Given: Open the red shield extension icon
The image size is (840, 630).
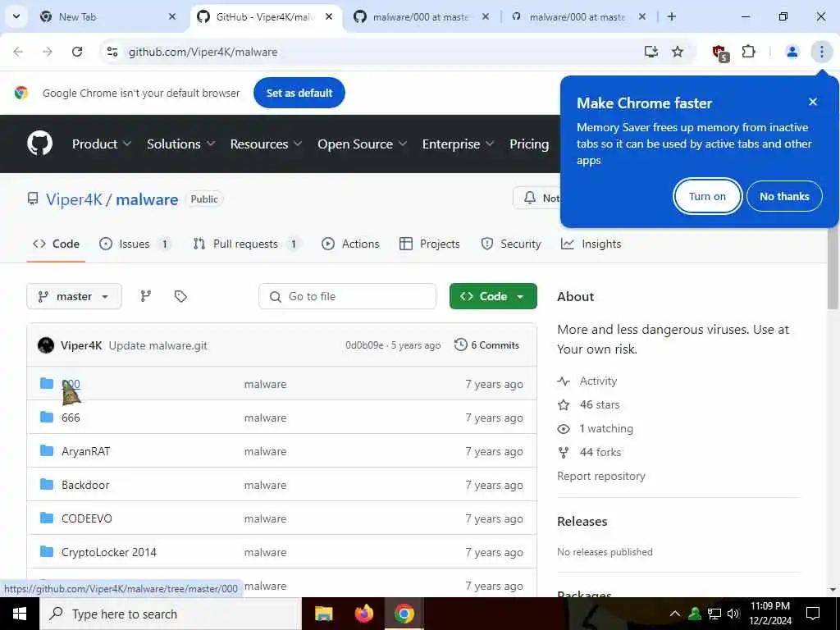Looking at the screenshot, I should (720, 52).
